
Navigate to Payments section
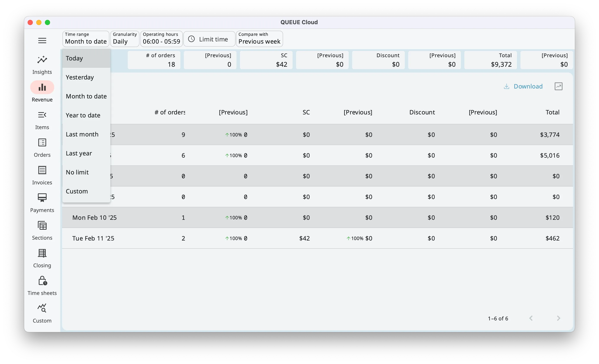tap(42, 202)
